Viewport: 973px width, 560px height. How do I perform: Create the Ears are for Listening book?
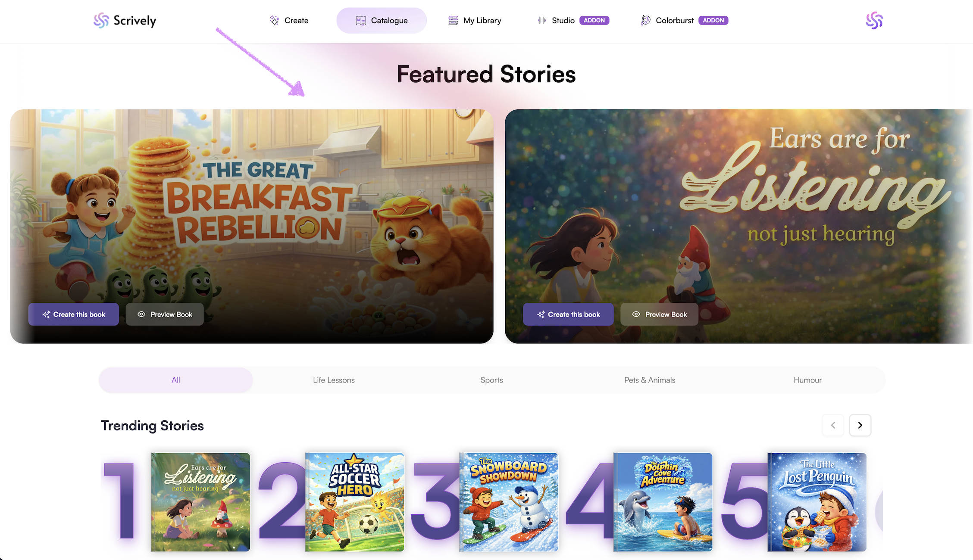pos(568,314)
